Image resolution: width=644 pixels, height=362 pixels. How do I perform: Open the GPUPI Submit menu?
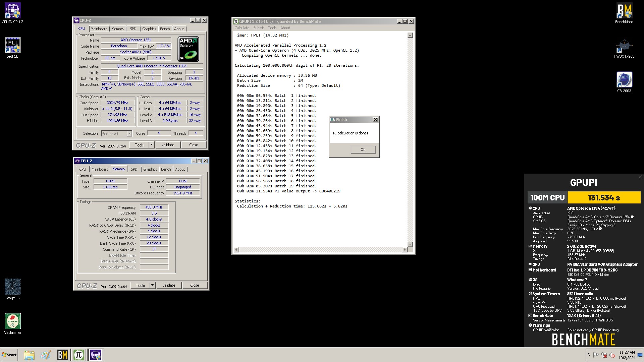point(259,28)
